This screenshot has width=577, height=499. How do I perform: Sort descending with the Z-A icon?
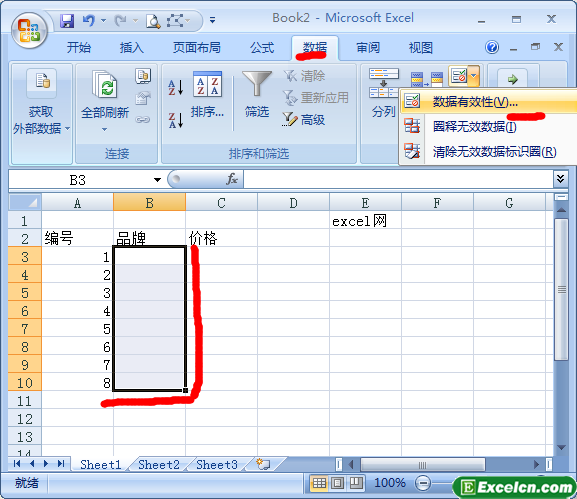coord(176,120)
